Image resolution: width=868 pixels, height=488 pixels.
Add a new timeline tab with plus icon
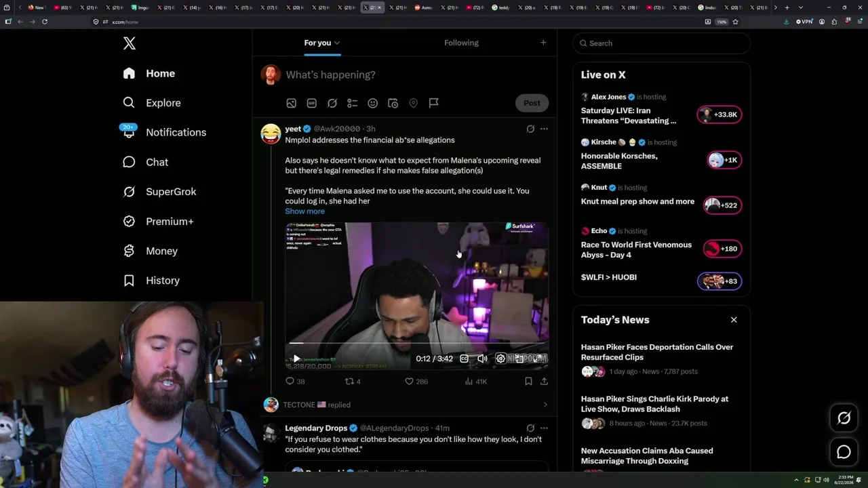pyautogui.click(x=543, y=43)
